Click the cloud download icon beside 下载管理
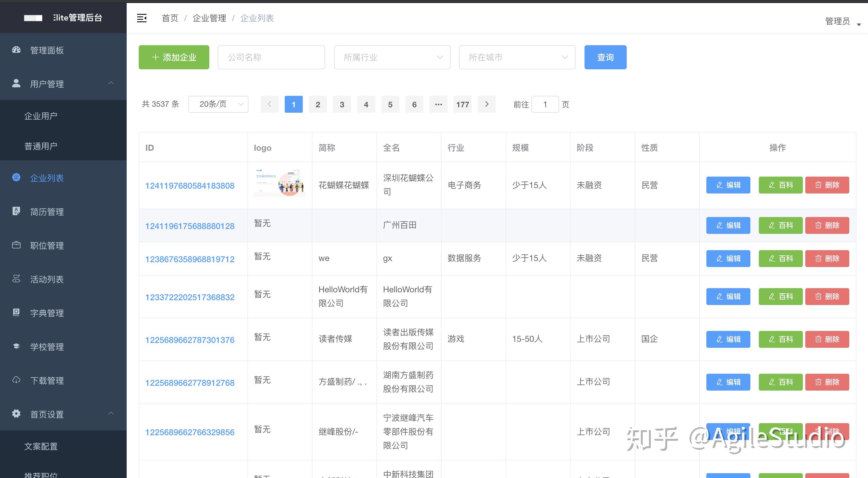 pos(16,380)
